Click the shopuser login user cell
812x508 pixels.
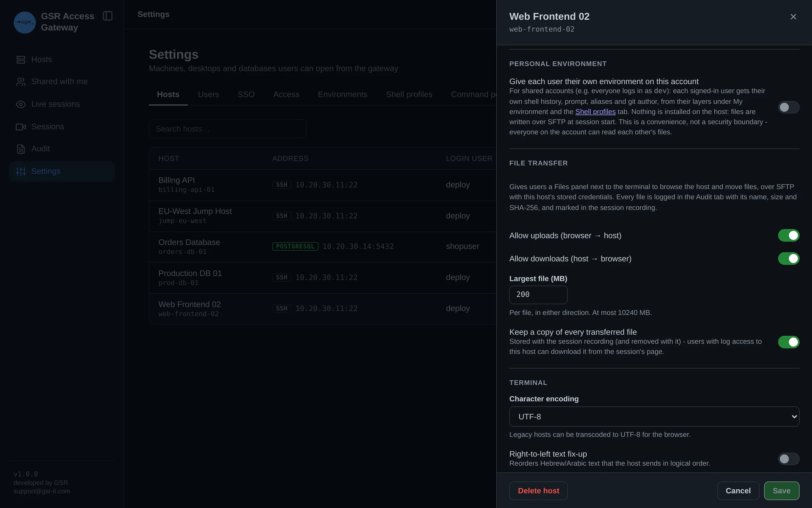pos(463,247)
